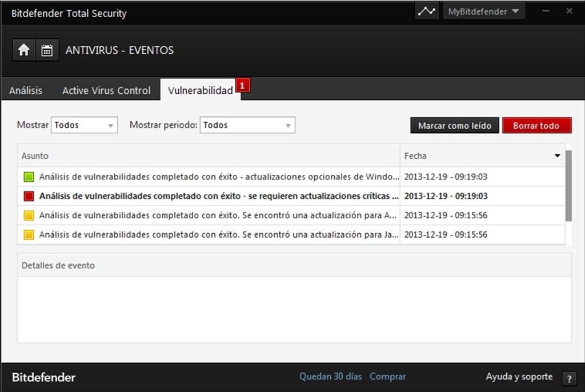This screenshot has height=392, width=585.
Task: Open the Comprar link
Action: (x=388, y=377)
